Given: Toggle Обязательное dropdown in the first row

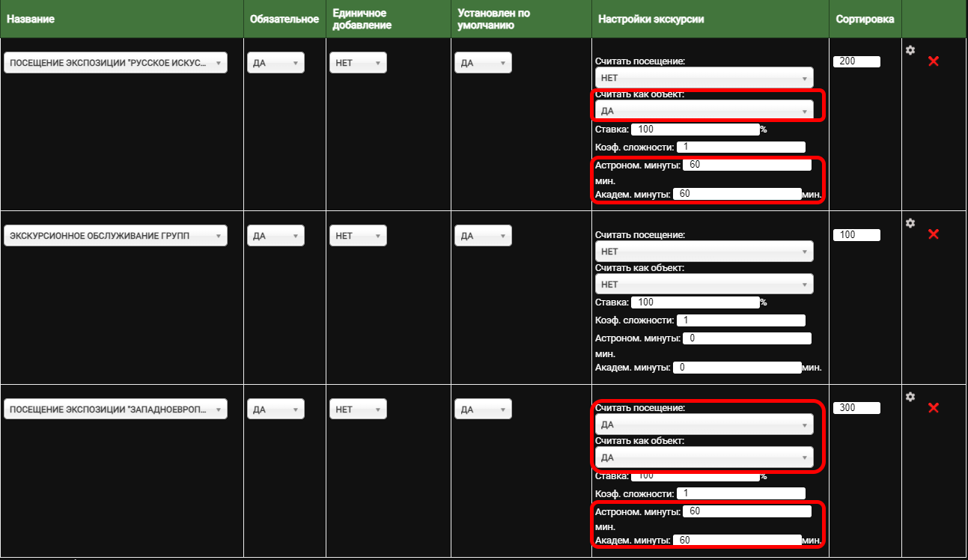Looking at the screenshot, I should pos(276,63).
